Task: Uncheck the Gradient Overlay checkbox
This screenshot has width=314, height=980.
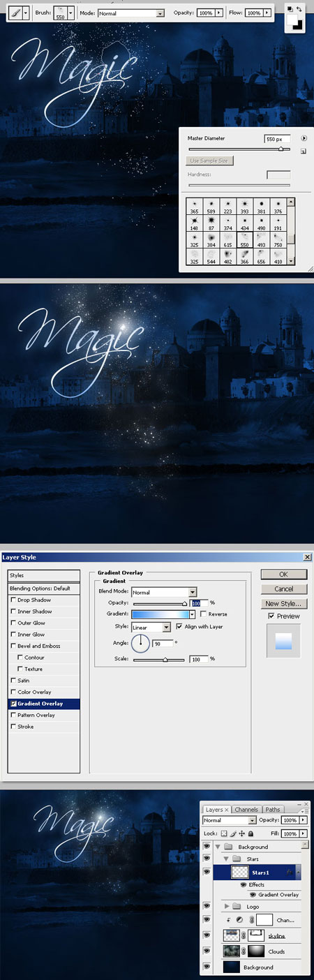Action: pos(13,704)
